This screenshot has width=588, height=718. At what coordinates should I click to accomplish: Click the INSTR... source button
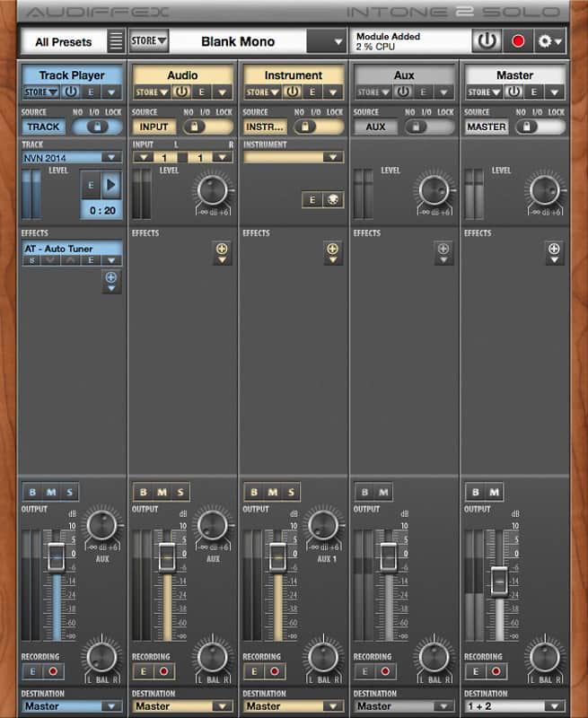pos(265,127)
